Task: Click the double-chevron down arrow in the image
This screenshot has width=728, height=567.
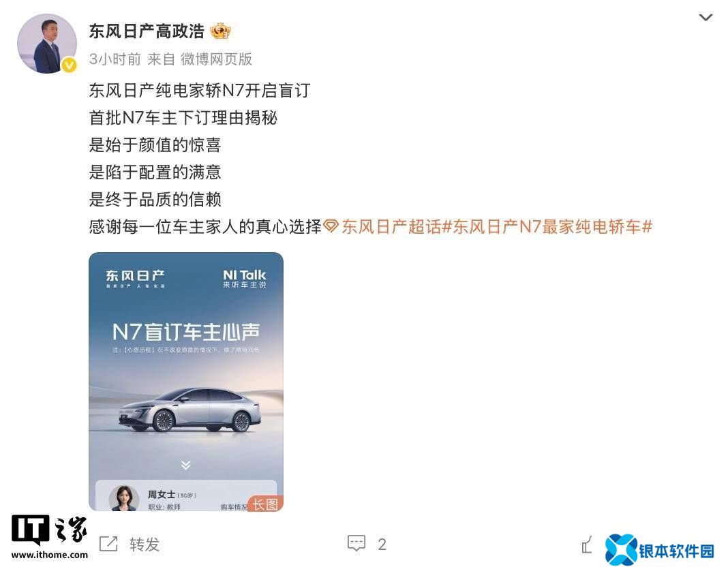Action: (x=185, y=465)
